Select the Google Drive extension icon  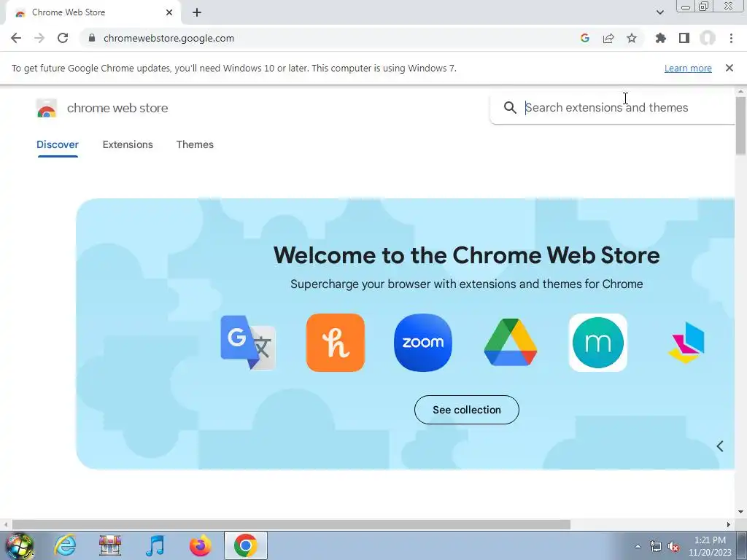tap(511, 343)
